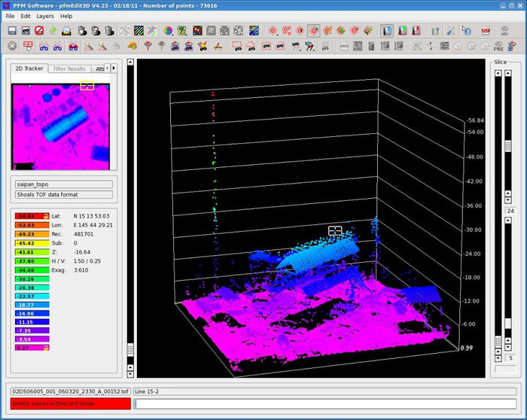Click the -30.19 color scale swatch
This screenshot has height=420, width=527.
[x=32, y=278]
